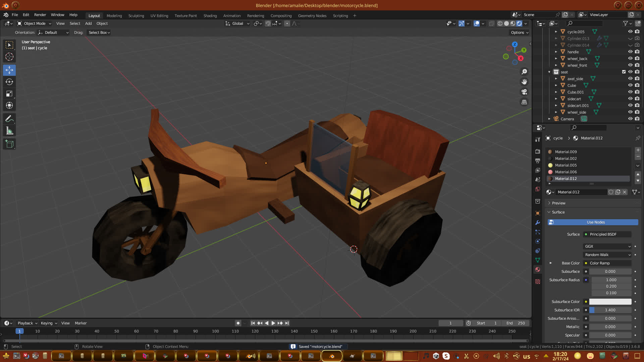This screenshot has height=362, width=644.
Task: Select the Scale tool
Action: (9, 94)
